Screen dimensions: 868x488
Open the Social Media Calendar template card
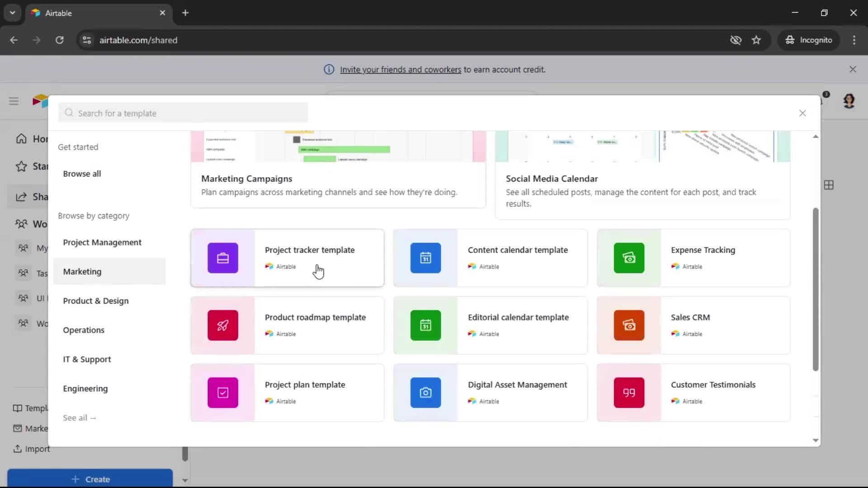[x=642, y=175]
